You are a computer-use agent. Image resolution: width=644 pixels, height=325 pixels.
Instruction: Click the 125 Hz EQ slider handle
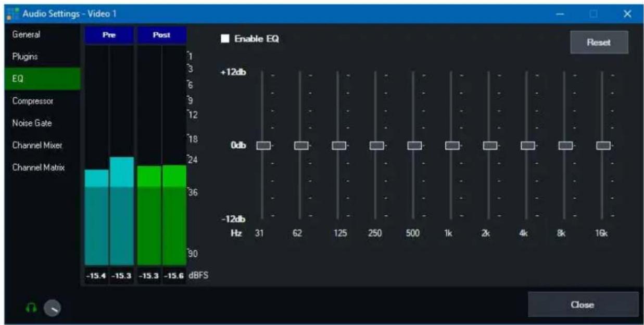point(339,146)
